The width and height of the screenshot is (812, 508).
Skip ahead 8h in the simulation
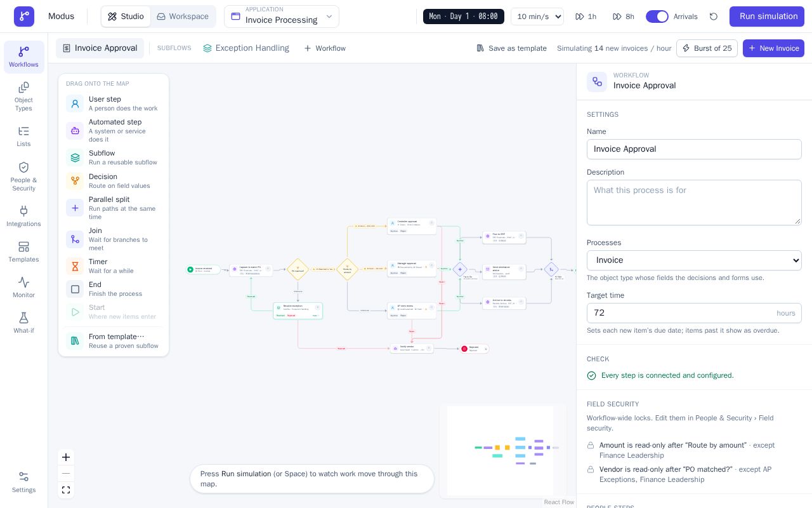click(x=623, y=17)
